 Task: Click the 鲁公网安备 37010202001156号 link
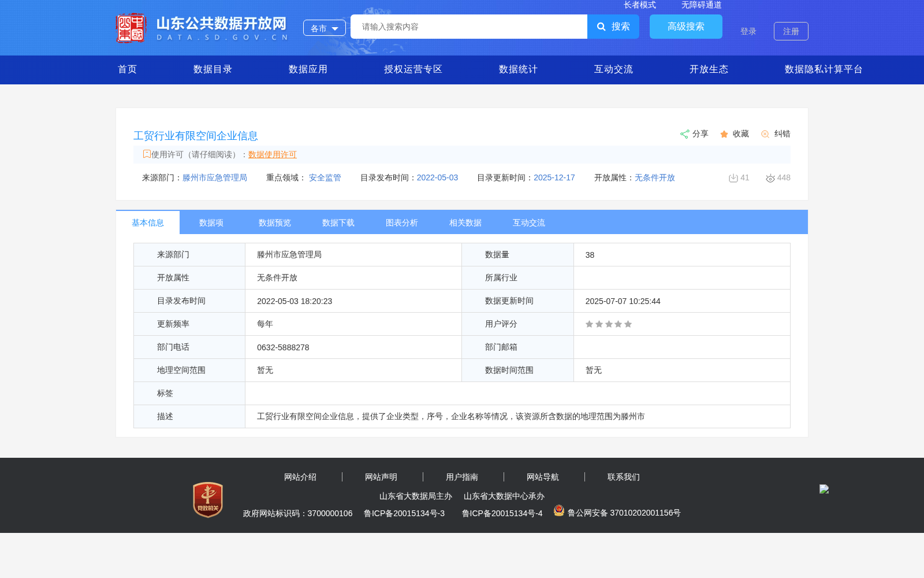pos(624,513)
